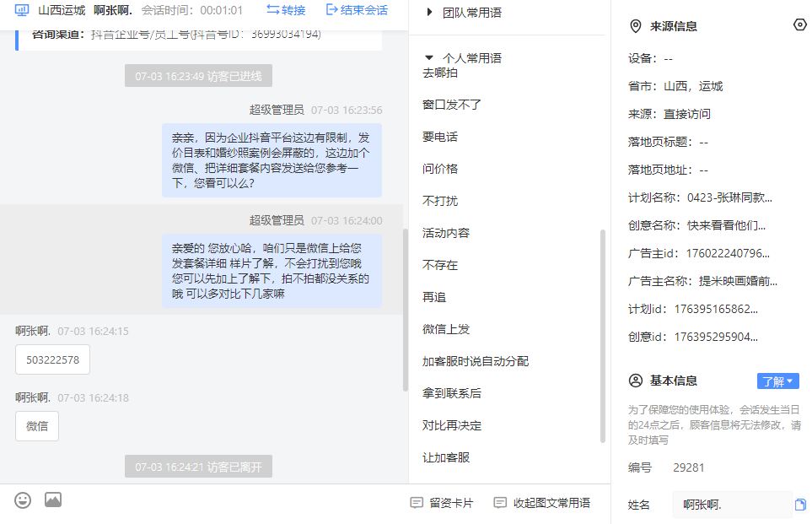Click the 来源 直接访问 row
The image size is (812, 524).
(669, 114)
